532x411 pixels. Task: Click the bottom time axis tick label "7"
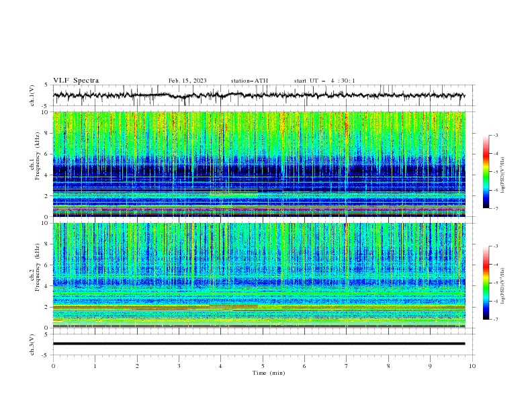point(347,366)
